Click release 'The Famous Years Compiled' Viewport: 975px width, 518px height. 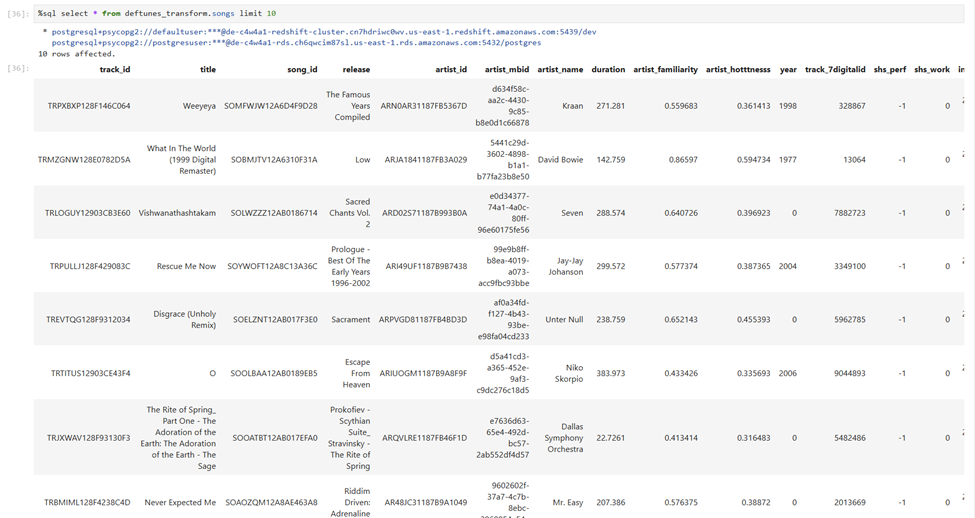(x=348, y=106)
